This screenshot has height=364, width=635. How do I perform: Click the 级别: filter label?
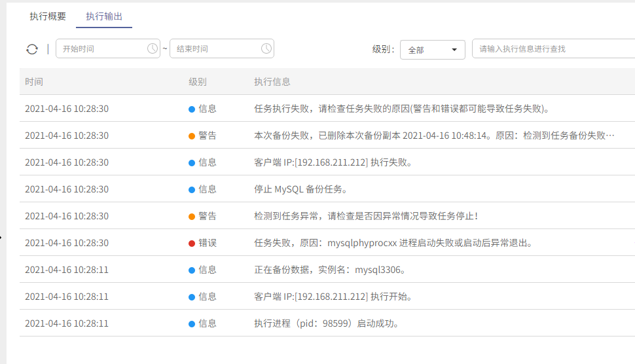[383, 49]
